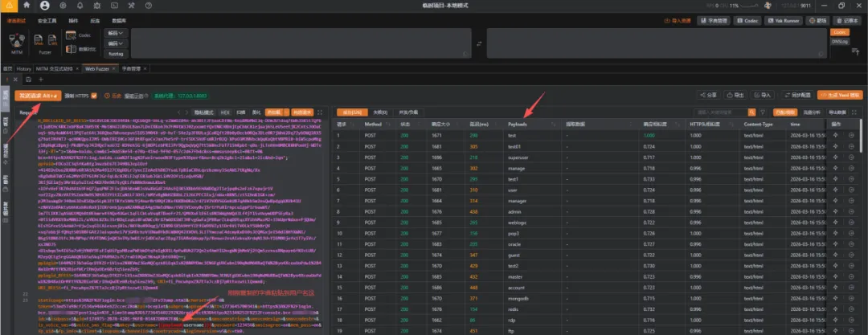868x335 pixels.
Task: Close the Web Fuzzer tab
Action: [x=115, y=68]
